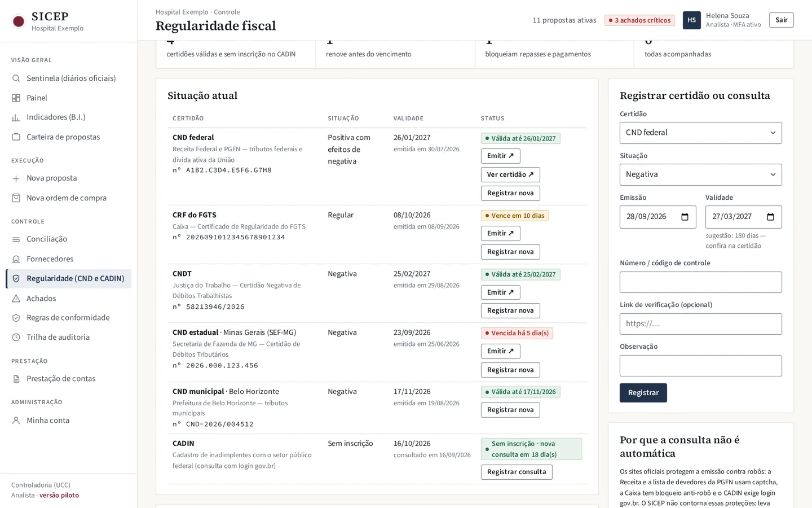The height and width of the screenshot is (508, 812).
Task: Expand the Certidão dropdown showing CND federal
Action: pos(700,133)
